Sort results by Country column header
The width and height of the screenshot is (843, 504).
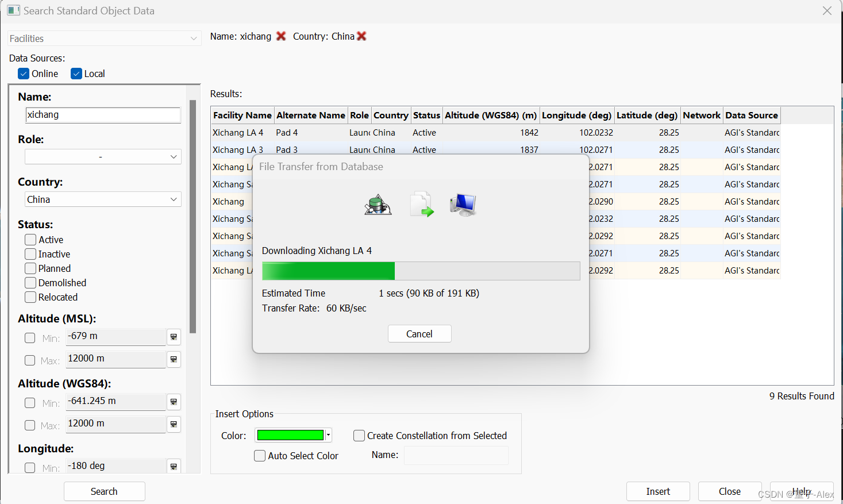(391, 115)
